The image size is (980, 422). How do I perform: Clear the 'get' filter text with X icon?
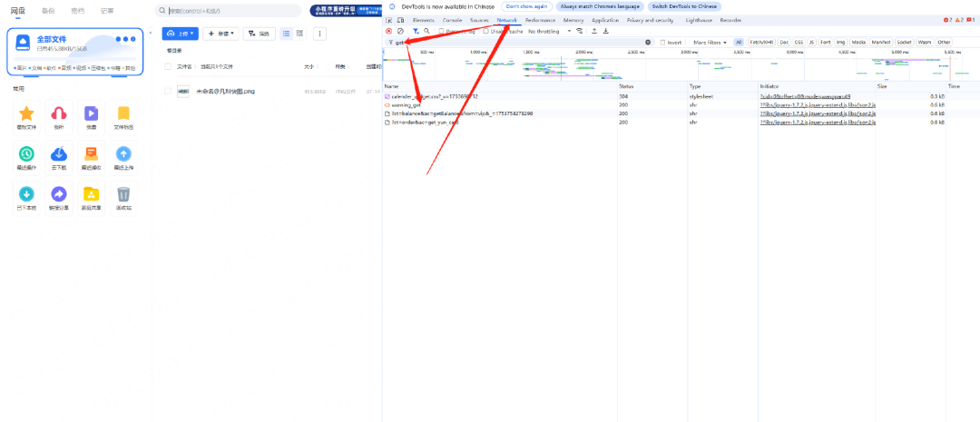[x=648, y=43]
